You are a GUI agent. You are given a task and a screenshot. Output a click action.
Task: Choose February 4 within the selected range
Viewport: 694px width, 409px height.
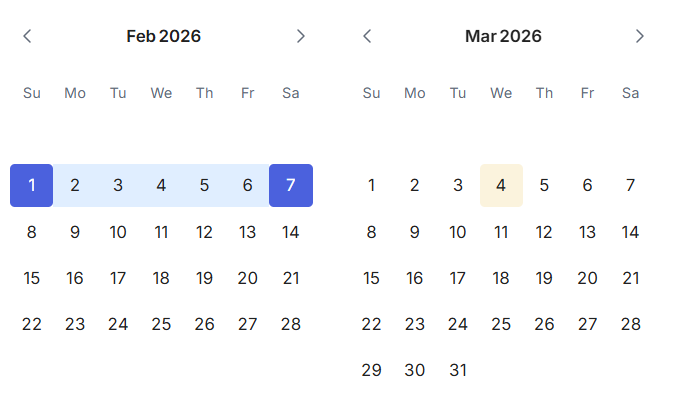(x=161, y=185)
